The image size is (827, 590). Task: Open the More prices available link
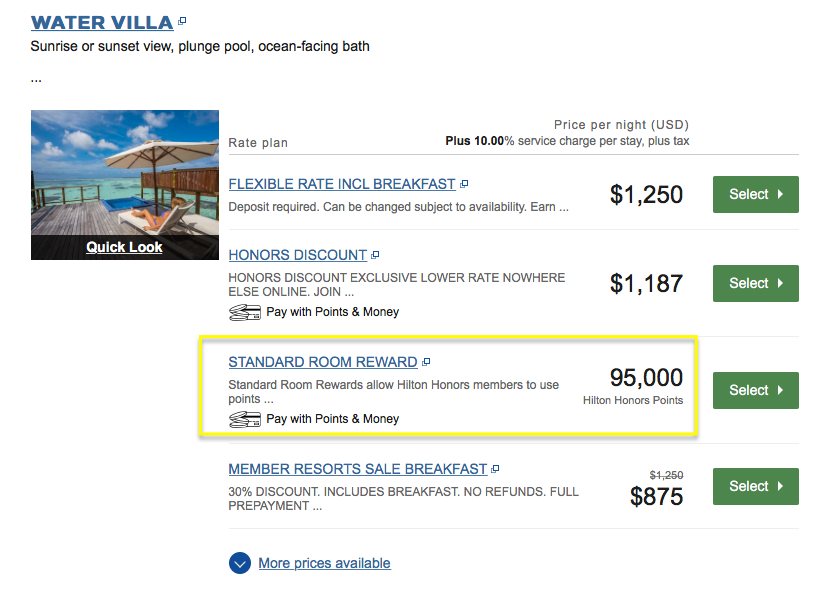pyautogui.click(x=324, y=563)
